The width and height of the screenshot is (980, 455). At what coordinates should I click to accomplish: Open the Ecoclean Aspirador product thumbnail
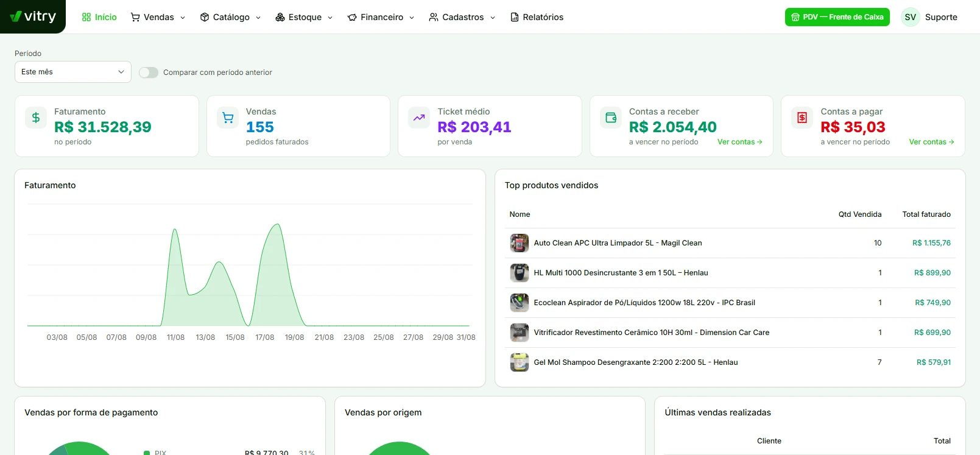coord(520,303)
